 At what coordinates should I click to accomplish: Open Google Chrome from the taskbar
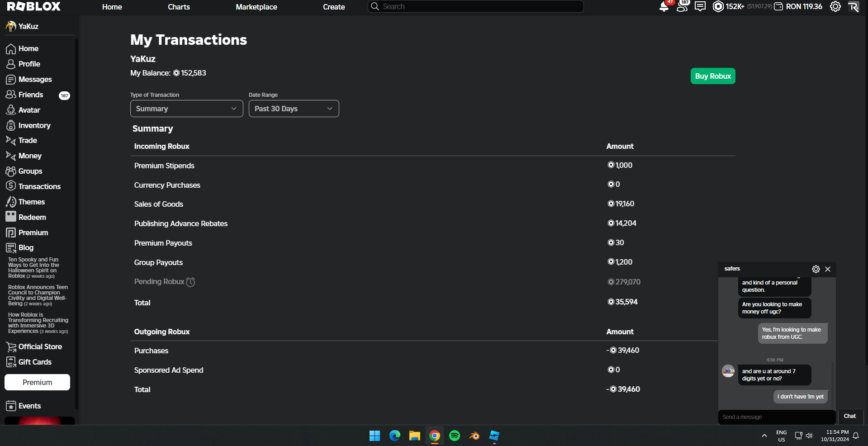434,436
